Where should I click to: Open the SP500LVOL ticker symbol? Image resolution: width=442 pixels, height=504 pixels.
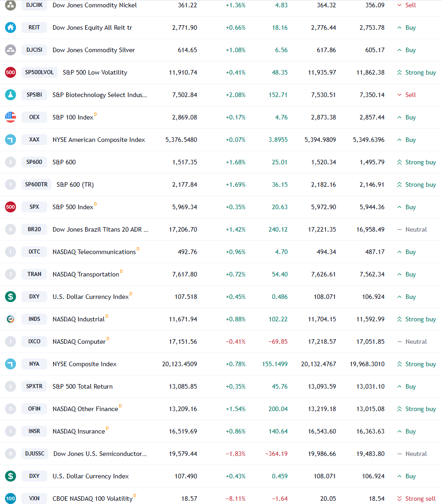point(39,72)
